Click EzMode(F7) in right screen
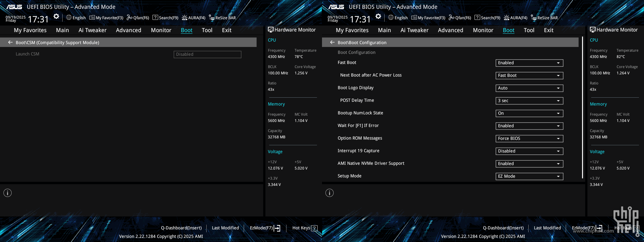This screenshot has width=644, height=242. 587,228
